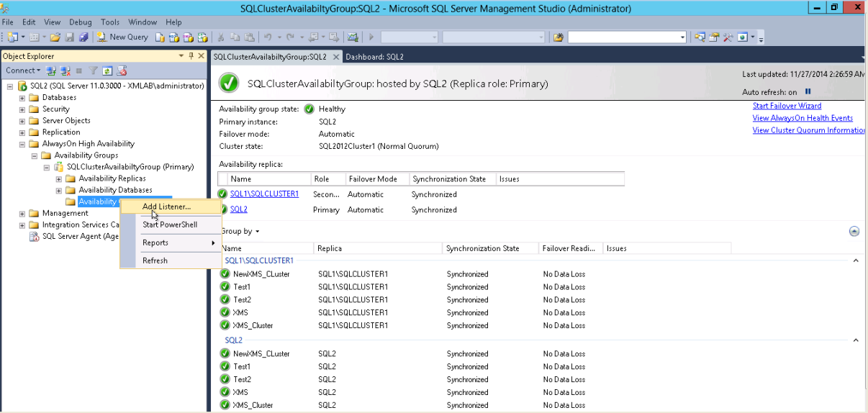Viewport: 868px width, 413px height.
Task: Click the SQL1\SQLCLUSTER1 replica link
Action: point(264,194)
